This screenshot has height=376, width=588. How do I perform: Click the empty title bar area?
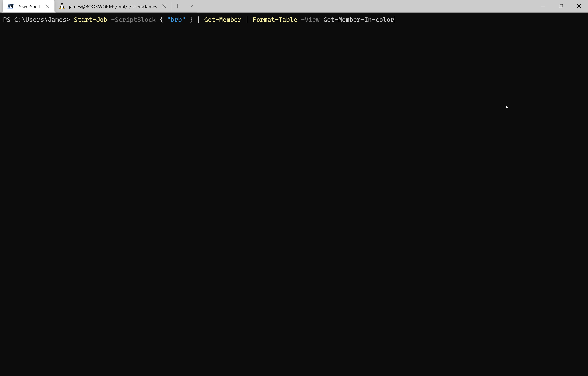tap(367, 6)
